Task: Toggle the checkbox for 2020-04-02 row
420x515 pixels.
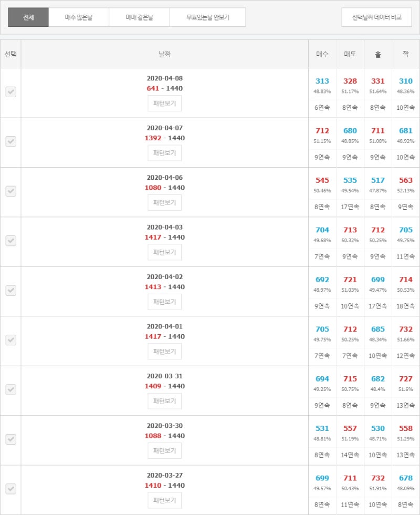Action: tap(11, 290)
